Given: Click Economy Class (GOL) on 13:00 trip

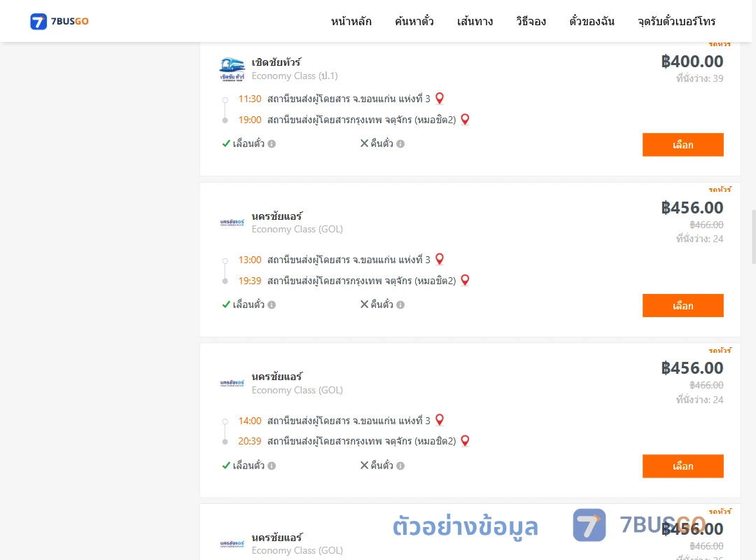Looking at the screenshot, I should [x=297, y=230].
